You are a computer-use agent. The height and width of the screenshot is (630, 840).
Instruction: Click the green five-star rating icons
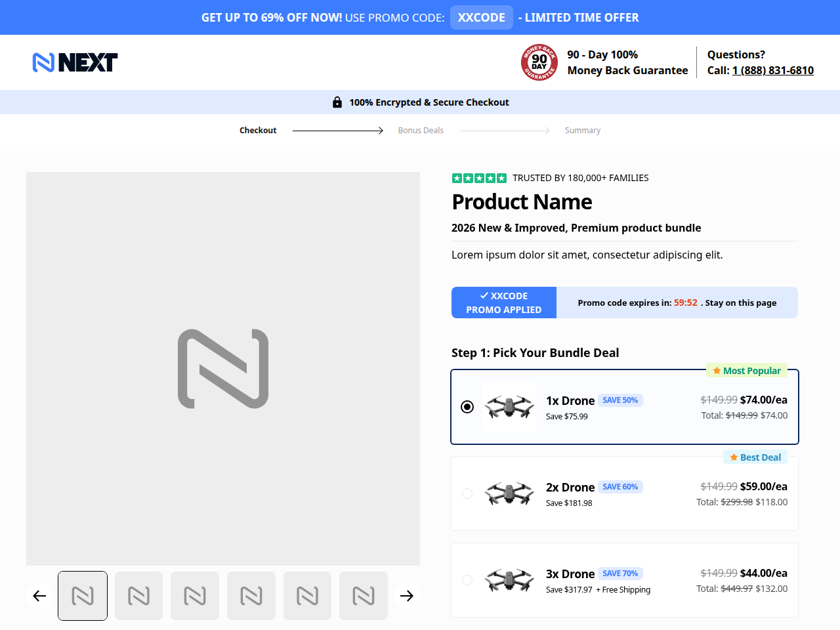[x=479, y=178]
